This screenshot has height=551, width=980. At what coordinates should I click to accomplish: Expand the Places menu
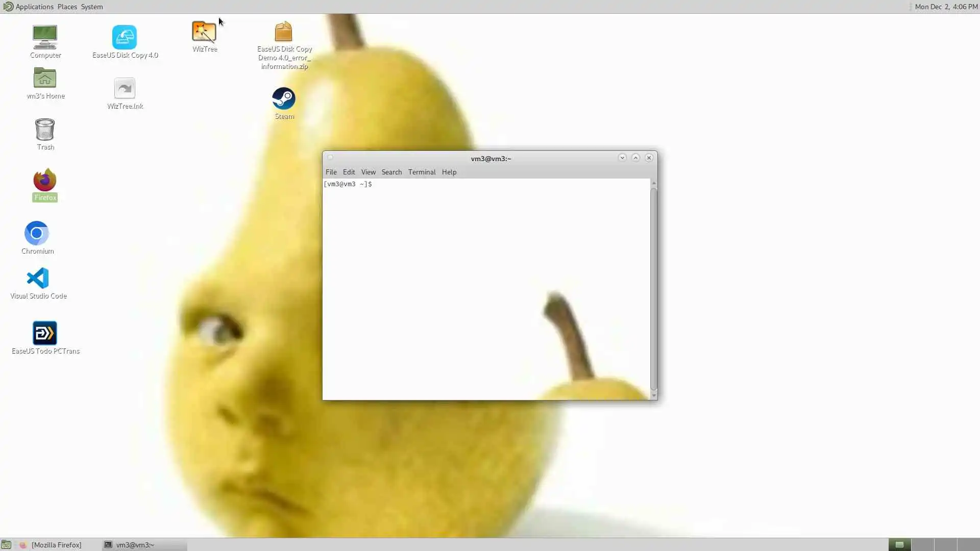click(67, 7)
